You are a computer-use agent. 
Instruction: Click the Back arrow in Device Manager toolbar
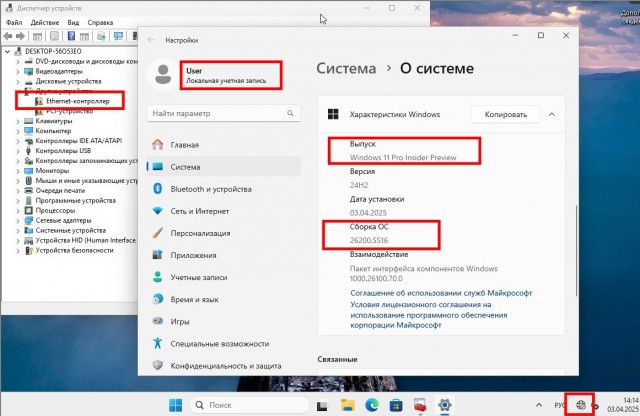pyautogui.click(x=8, y=36)
